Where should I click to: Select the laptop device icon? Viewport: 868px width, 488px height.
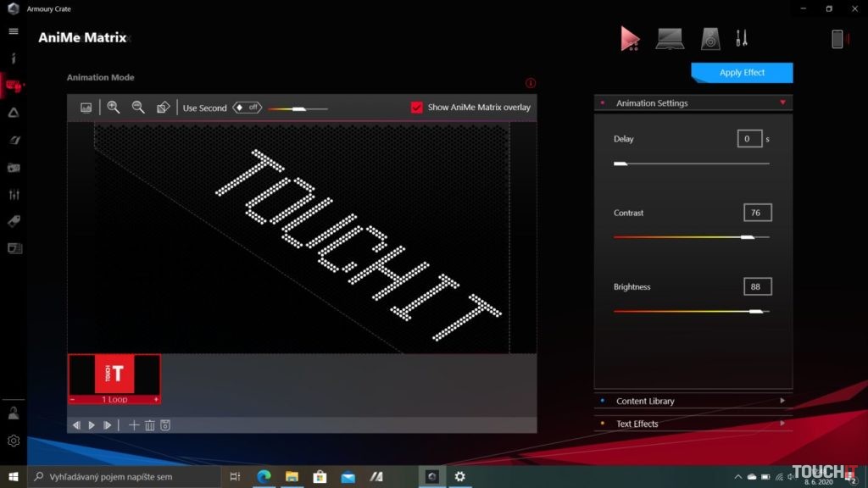669,37
